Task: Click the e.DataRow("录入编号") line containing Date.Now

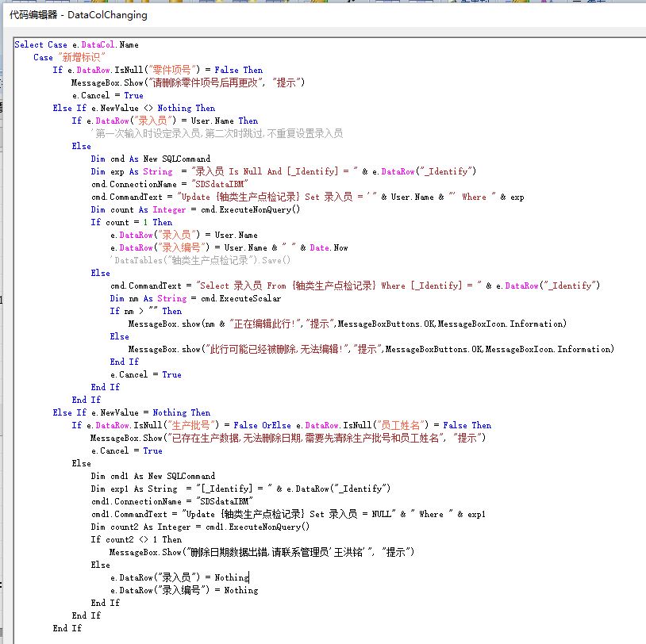Action: [x=229, y=248]
